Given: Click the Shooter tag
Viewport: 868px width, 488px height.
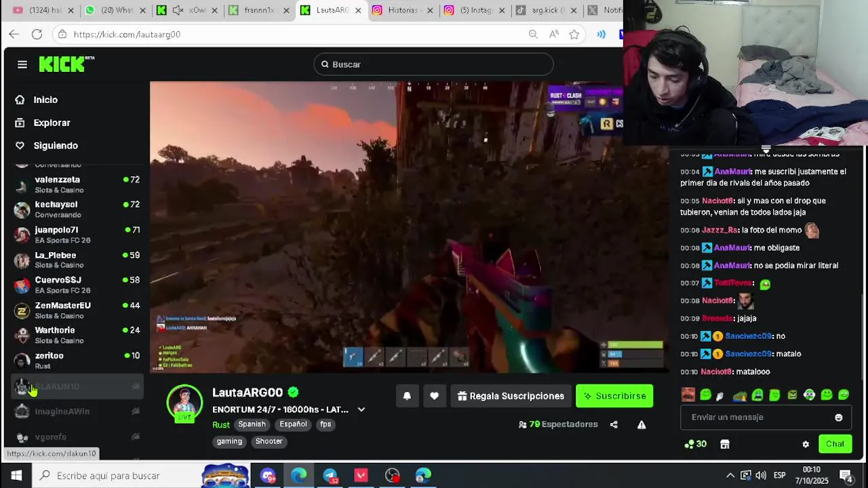Looking at the screenshot, I should click(269, 441).
